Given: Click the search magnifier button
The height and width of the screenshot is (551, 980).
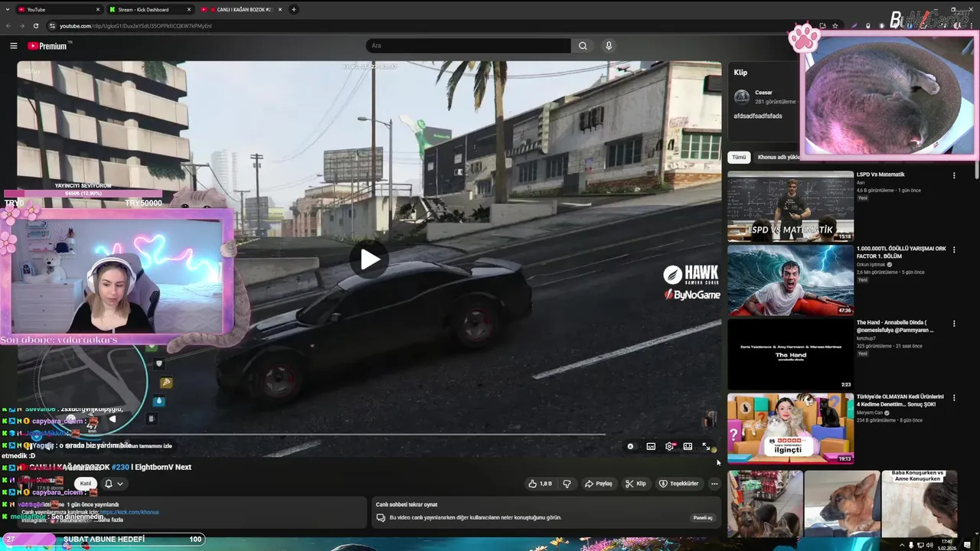Looking at the screenshot, I should click(x=583, y=46).
